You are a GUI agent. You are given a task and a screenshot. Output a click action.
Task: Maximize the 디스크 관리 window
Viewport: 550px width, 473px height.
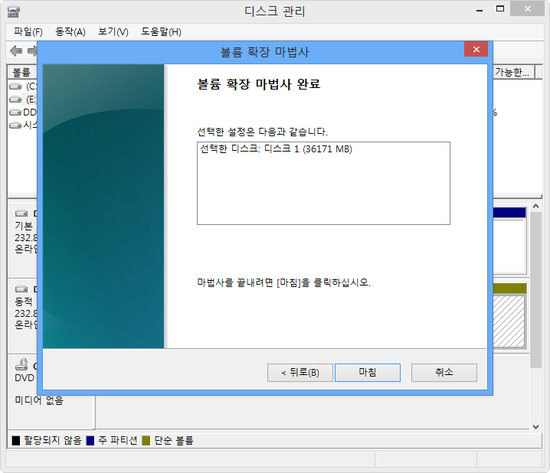[500, 9]
